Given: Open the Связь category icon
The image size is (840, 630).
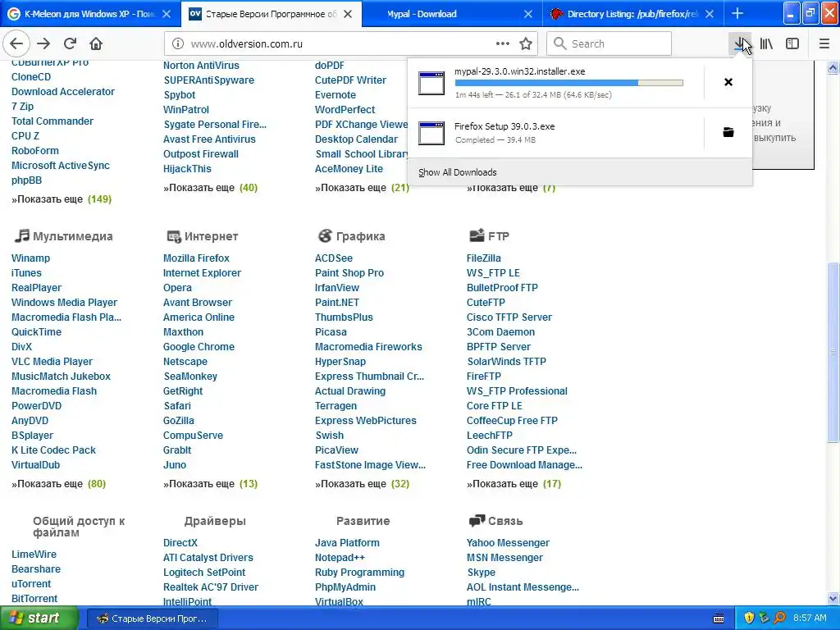Looking at the screenshot, I should [477, 521].
